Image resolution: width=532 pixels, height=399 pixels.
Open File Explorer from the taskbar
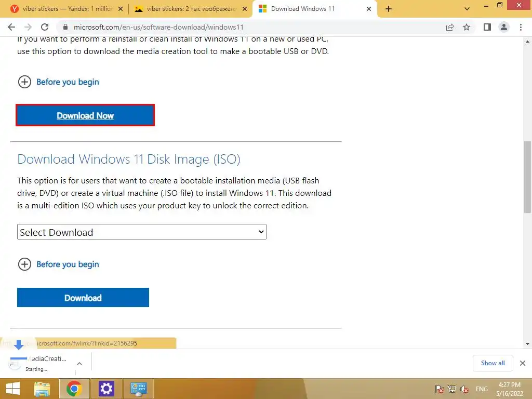coord(42,389)
